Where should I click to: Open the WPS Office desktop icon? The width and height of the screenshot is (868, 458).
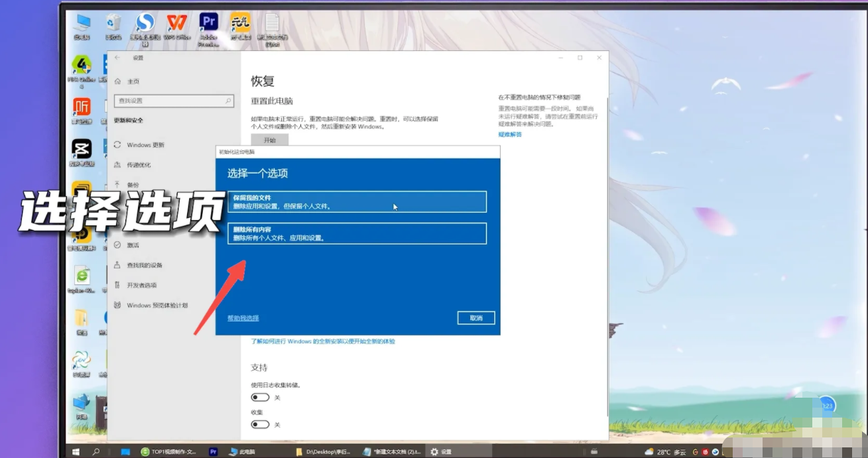click(176, 24)
